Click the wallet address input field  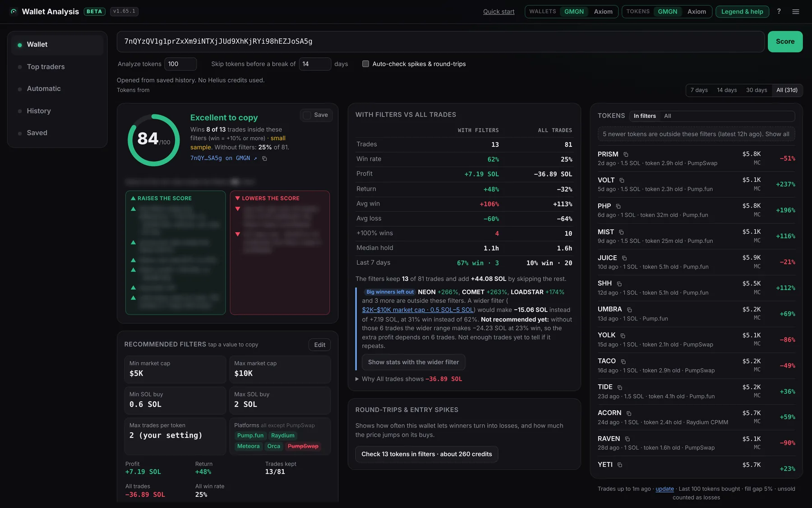point(440,42)
